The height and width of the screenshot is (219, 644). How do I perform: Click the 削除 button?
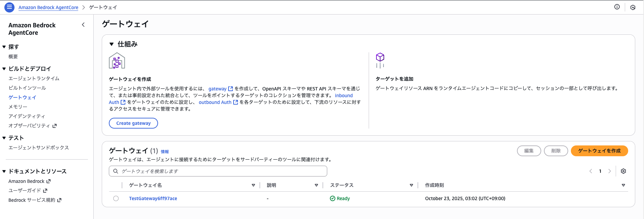556,151
